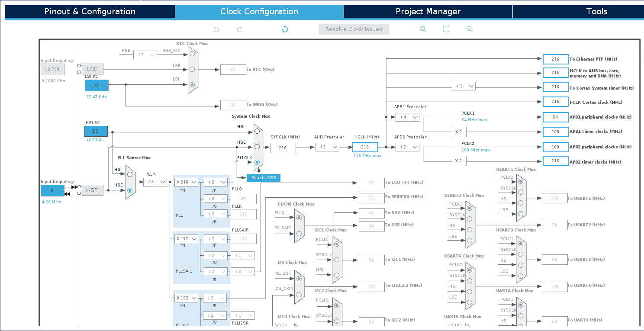Open the PLLM divider dropdown
Screen dimensions: 644x331
pyautogui.click(x=155, y=182)
